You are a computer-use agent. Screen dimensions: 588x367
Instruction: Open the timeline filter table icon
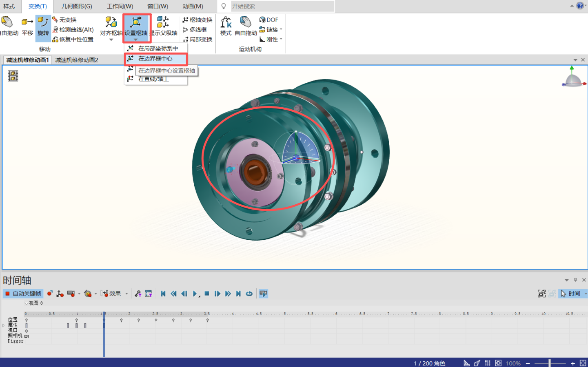point(148,294)
